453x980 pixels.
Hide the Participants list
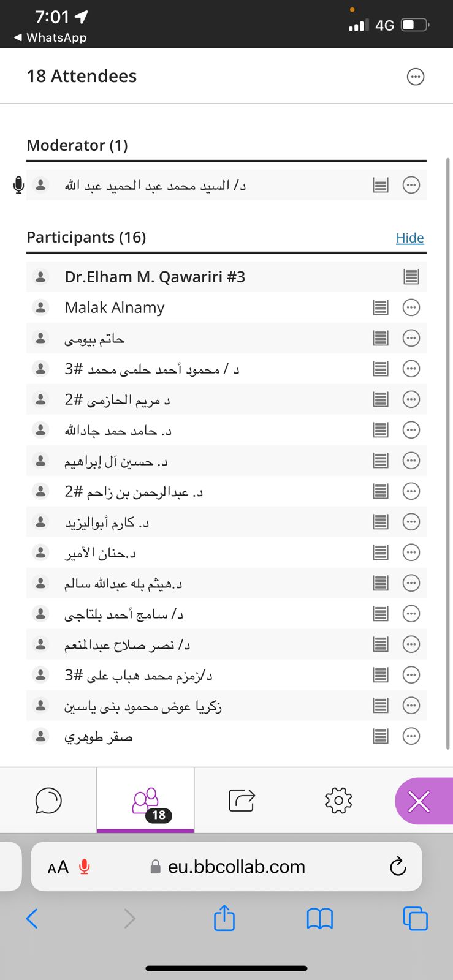(x=409, y=238)
